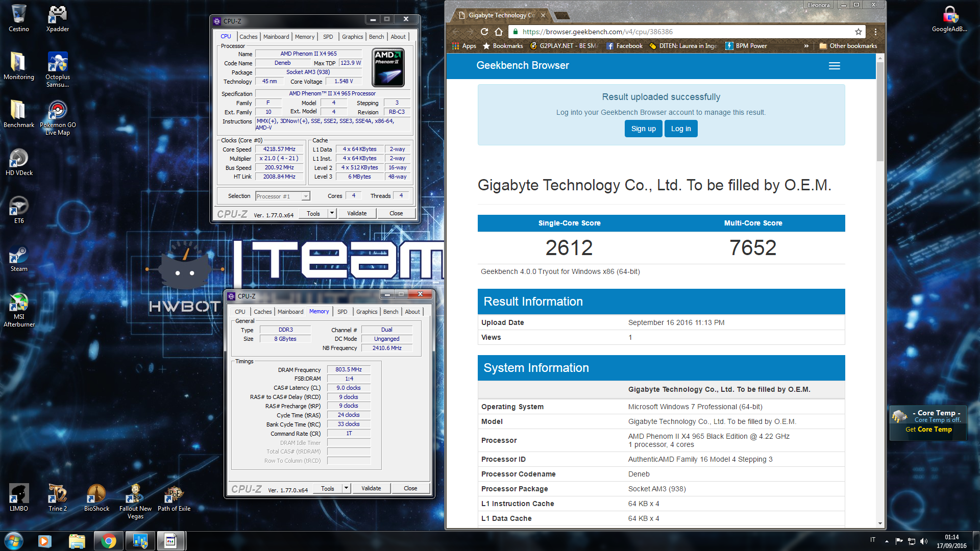Screen dimensions: 980x551
Task: Click the IT language indicator in taskbar
Action: [873, 540]
